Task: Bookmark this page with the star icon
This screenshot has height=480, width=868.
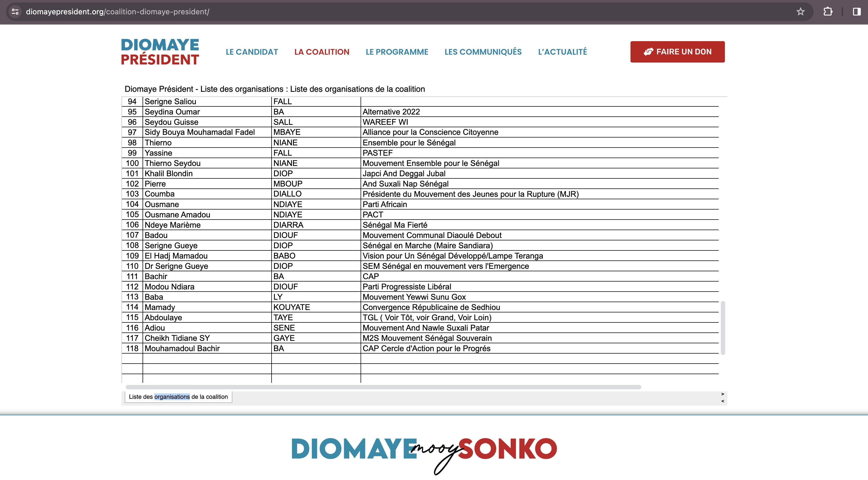Action: (x=801, y=12)
